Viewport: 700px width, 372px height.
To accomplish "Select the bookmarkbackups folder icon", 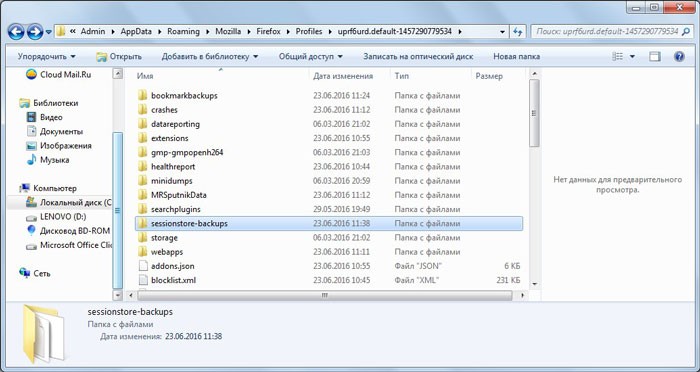I will tap(143, 96).
